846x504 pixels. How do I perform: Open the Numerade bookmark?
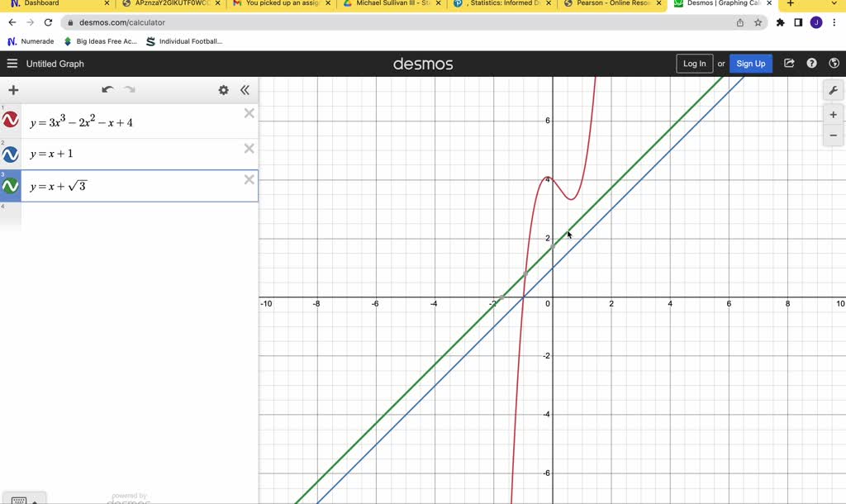click(31, 41)
